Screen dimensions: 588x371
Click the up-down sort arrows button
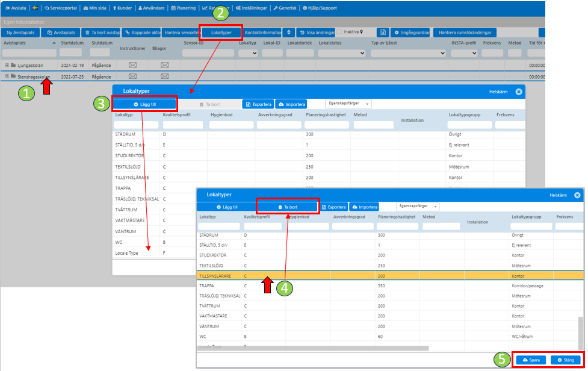289,32
